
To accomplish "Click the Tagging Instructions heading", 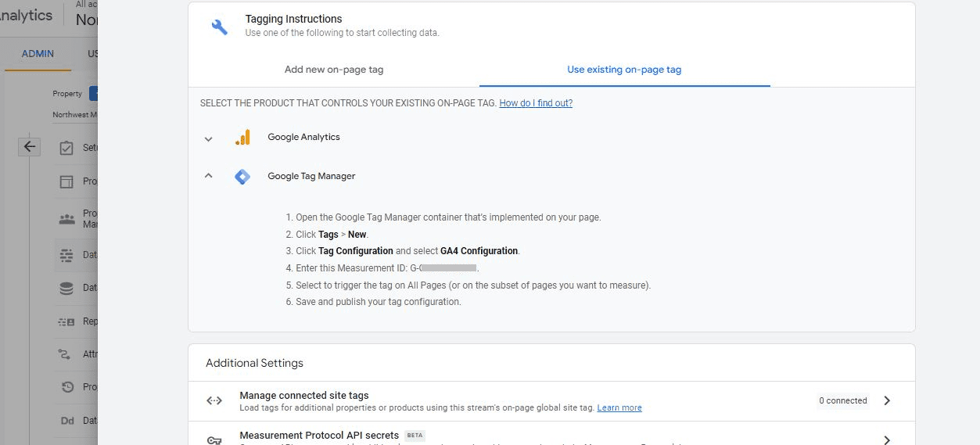I will [293, 19].
